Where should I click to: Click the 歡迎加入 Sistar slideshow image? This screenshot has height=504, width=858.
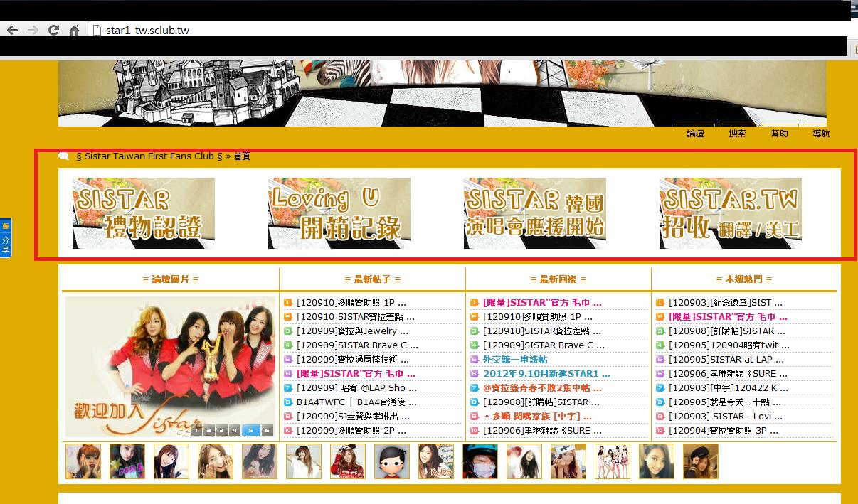[x=171, y=367]
